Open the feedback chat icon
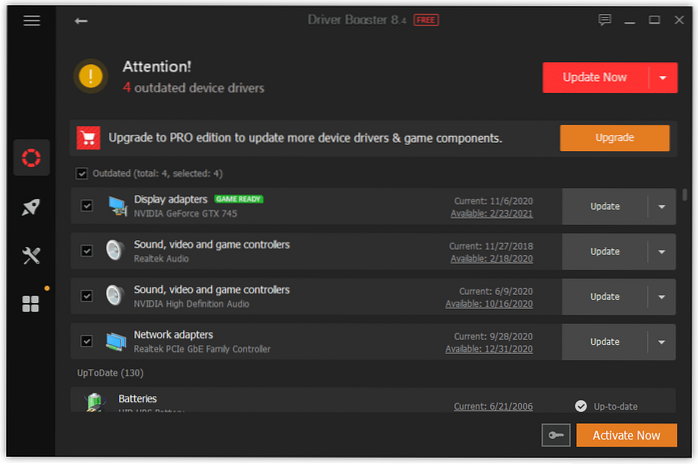The height and width of the screenshot is (464, 698). tap(604, 20)
